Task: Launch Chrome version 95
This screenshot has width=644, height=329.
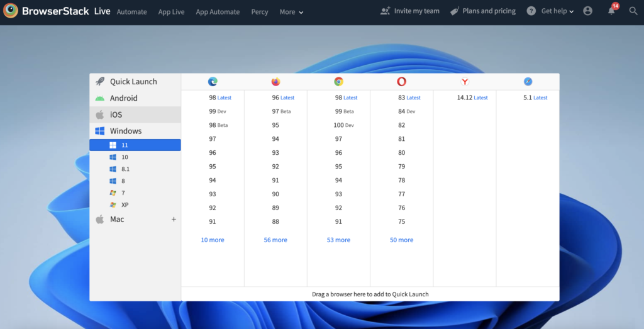Action: 338,167
